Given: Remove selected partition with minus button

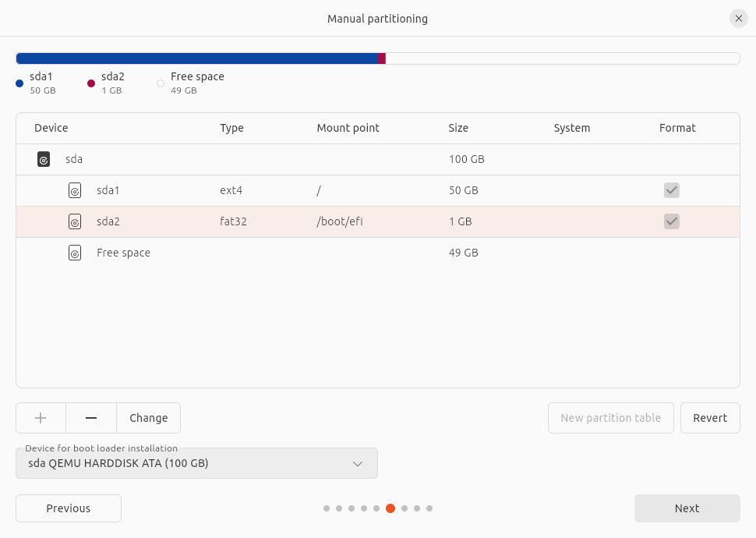Looking at the screenshot, I should point(91,418).
